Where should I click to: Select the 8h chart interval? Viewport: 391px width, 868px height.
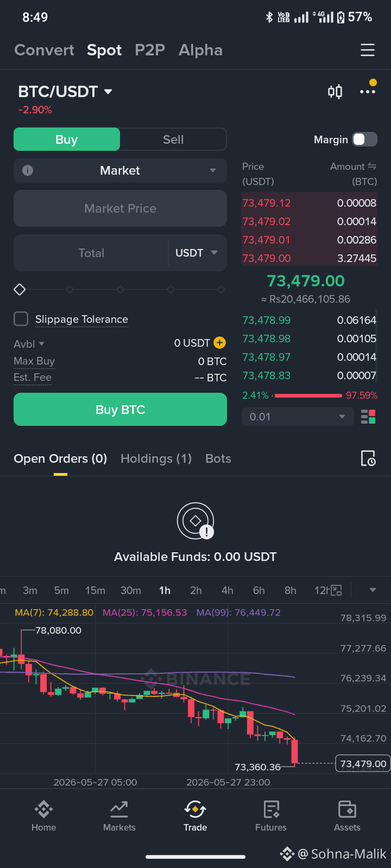coord(291,590)
